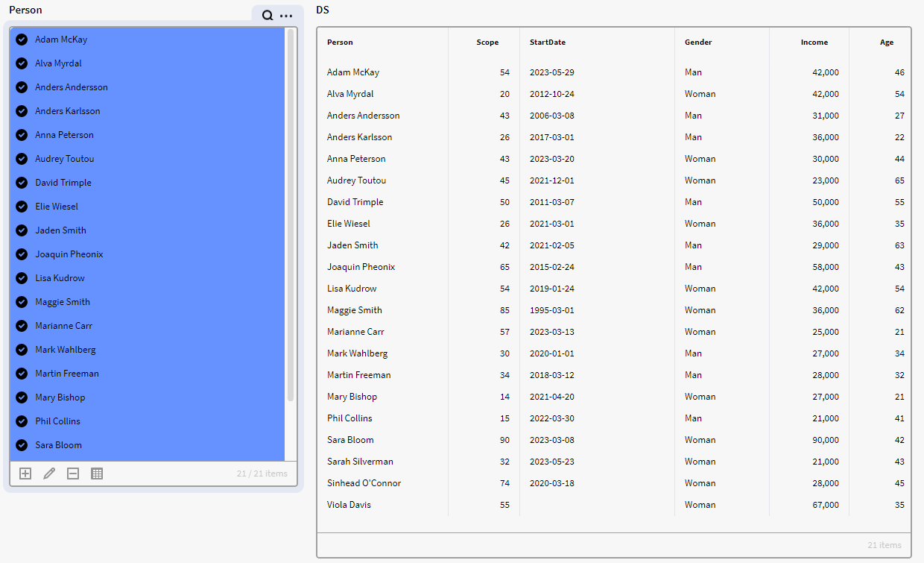924x563 pixels.
Task: Click the search magnifier icon in Person panel
Action: (268, 16)
